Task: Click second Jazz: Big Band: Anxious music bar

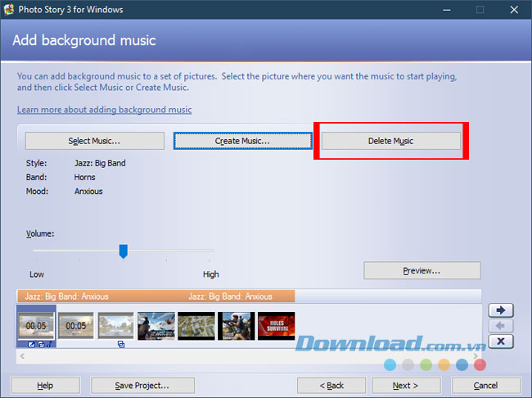Action: (x=230, y=296)
